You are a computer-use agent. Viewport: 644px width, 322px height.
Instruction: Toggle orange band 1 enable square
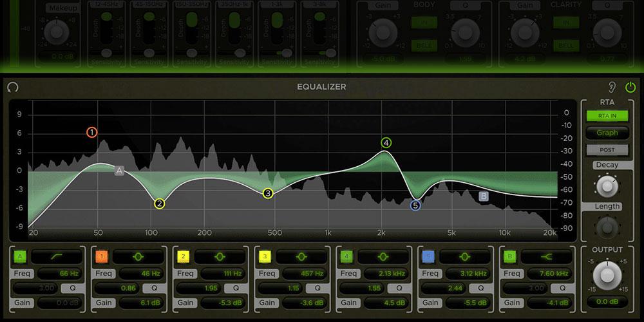click(x=102, y=257)
